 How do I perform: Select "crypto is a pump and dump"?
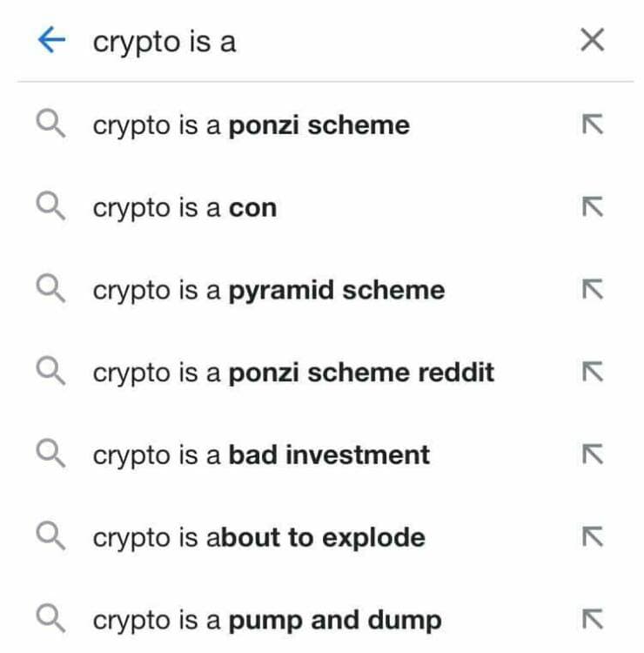(267, 620)
